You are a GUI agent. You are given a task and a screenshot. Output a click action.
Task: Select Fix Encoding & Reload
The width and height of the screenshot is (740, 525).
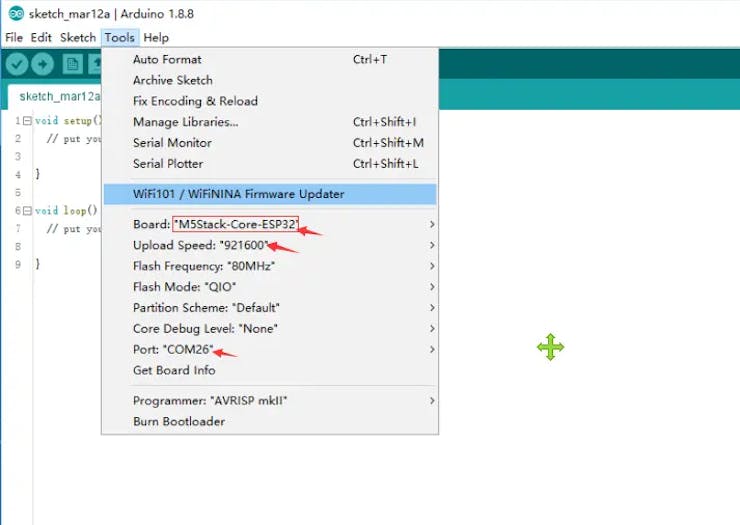270,101
